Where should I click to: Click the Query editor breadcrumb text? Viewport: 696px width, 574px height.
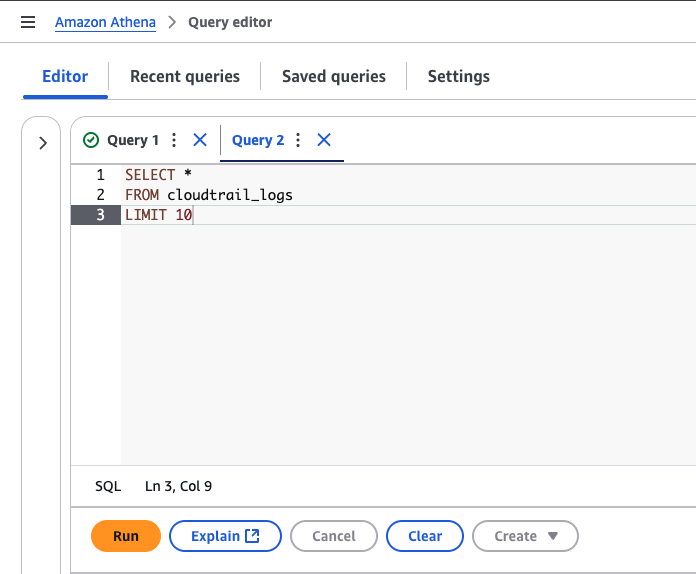(x=230, y=22)
